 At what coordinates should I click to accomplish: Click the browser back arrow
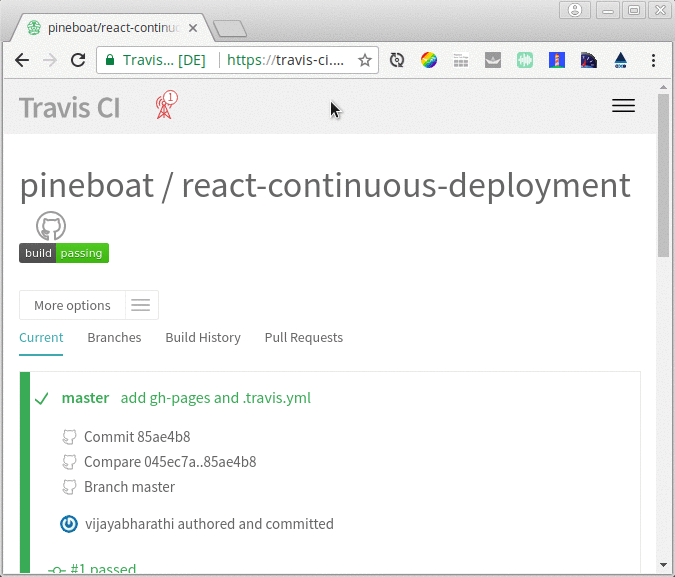(x=22, y=60)
